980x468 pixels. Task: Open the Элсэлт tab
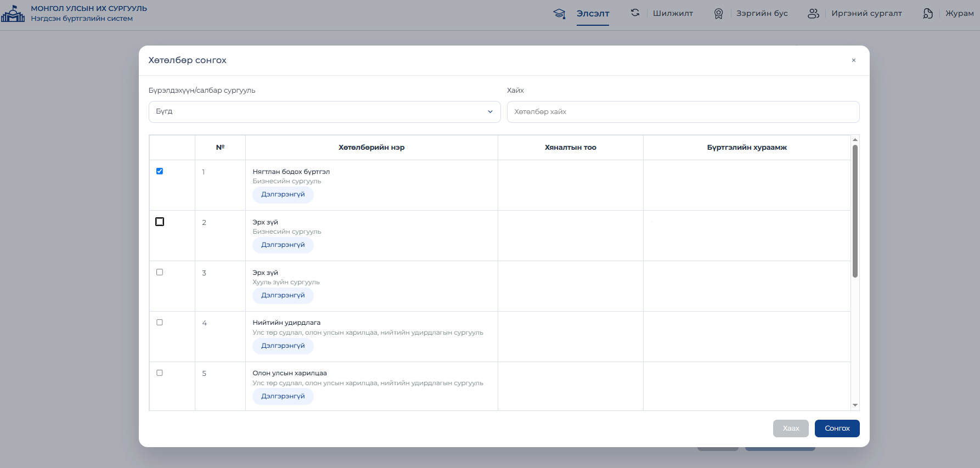pos(593,14)
